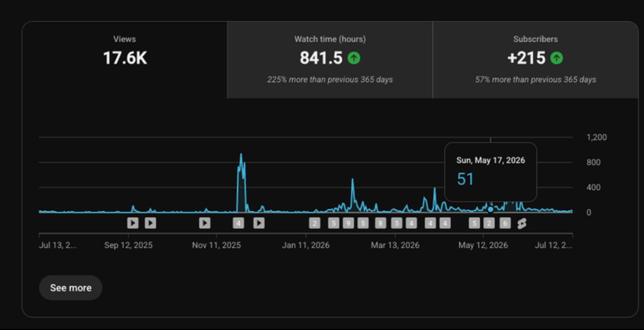
Task: Click the 225% more than previous 365 days text
Action: [x=330, y=79]
